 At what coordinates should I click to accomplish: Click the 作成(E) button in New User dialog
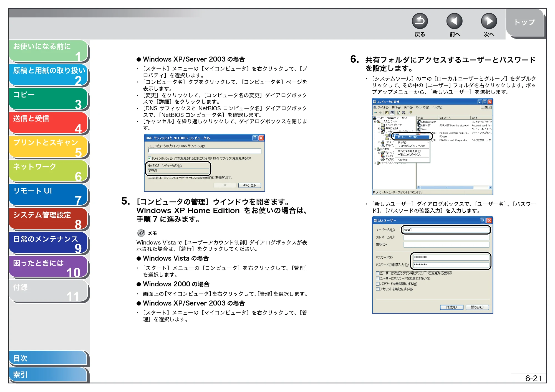point(451,307)
